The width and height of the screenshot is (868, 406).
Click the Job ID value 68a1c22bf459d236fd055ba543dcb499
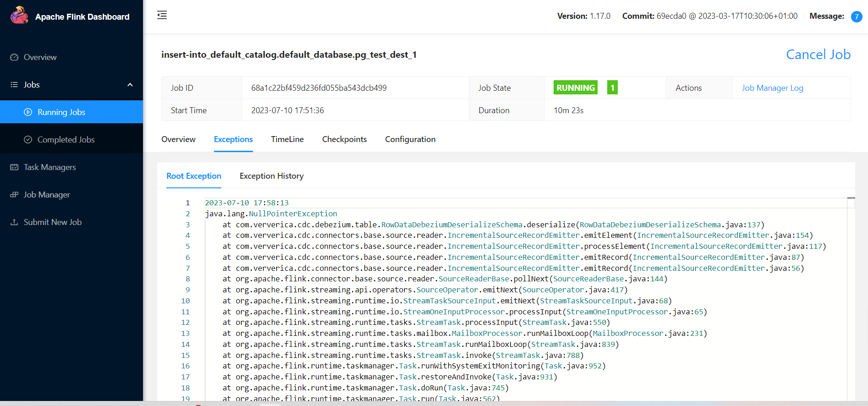coord(319,88)
